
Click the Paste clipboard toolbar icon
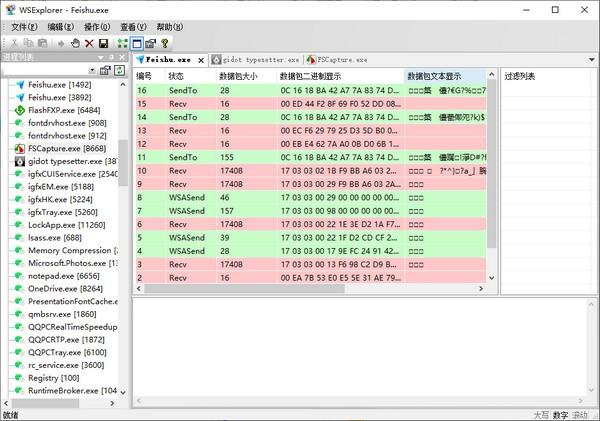coord(42,43)
